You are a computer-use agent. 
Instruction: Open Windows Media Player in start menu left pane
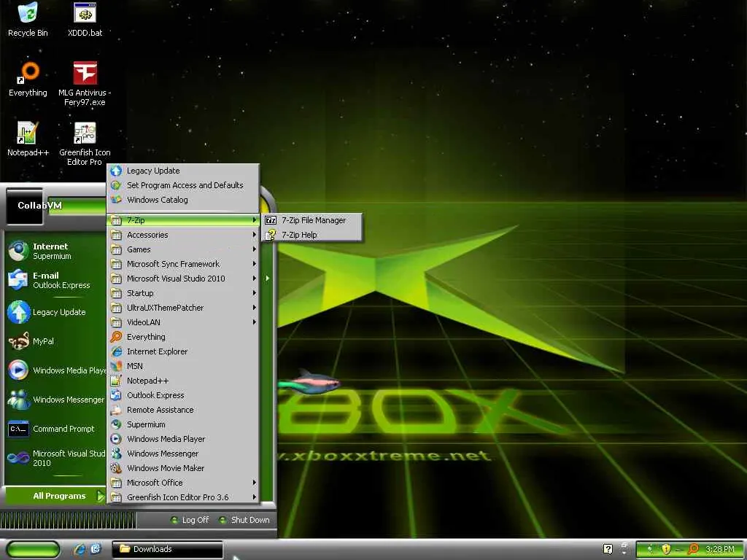tap(55, 370)
